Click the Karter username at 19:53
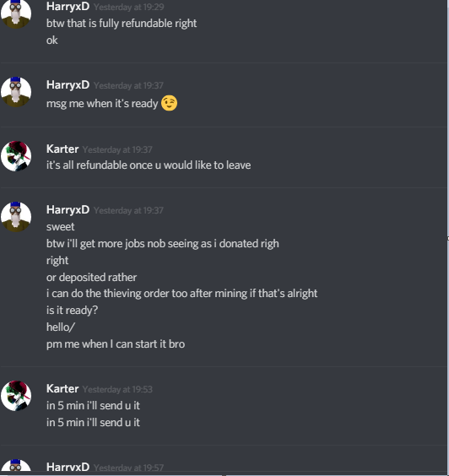The image size is (449, 476). point(62,388)
